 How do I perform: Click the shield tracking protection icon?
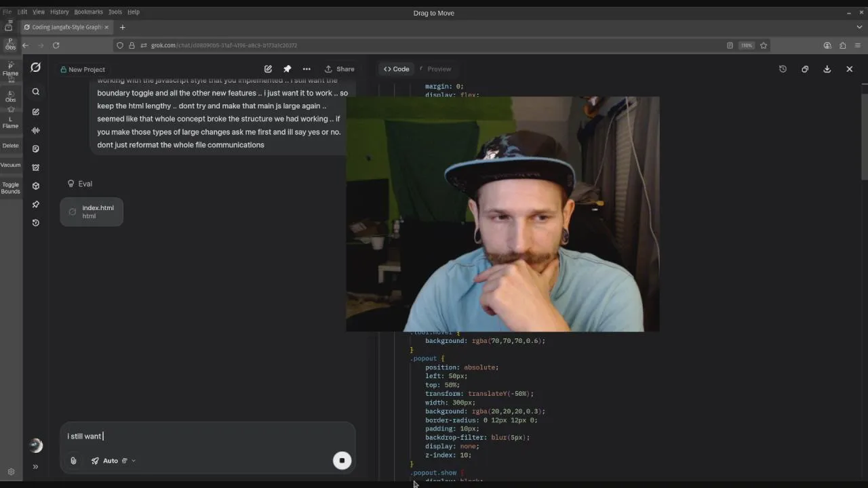point(120,45)
